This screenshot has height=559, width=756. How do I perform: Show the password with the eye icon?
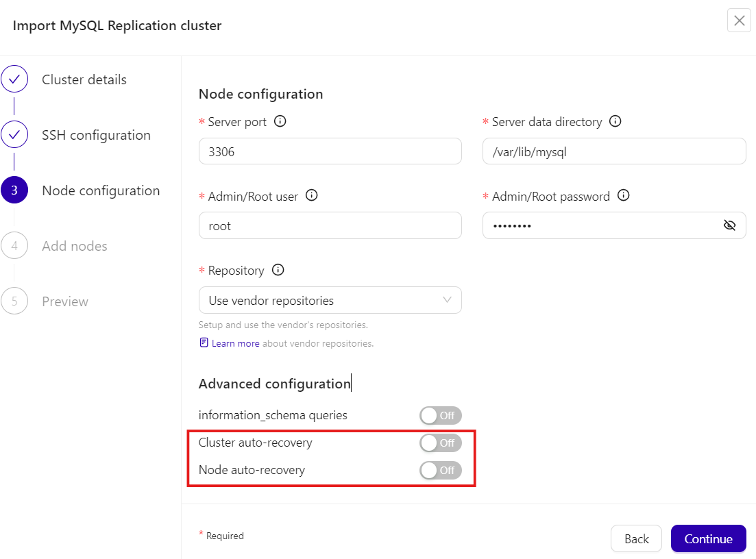coord(729,225)
